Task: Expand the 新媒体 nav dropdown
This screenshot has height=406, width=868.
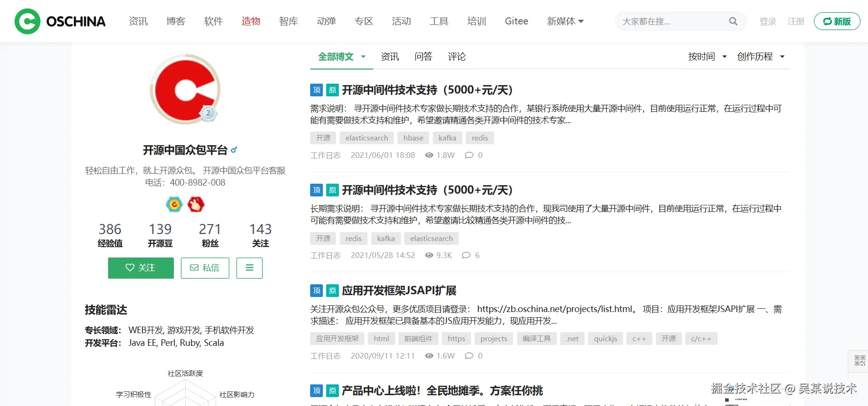Action: point(565,21)
